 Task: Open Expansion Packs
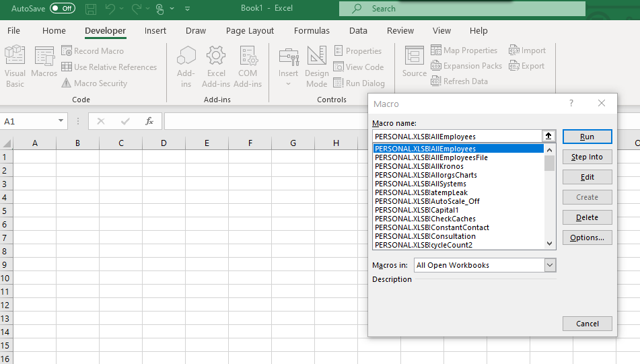[x=466, y=66]
